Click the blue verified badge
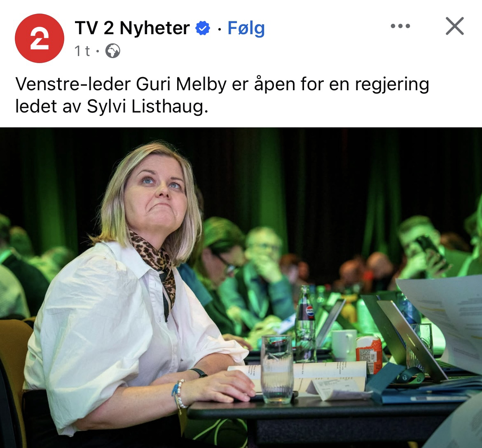Image resolution: width=482 pixels, height=448 pixels. 203,28
